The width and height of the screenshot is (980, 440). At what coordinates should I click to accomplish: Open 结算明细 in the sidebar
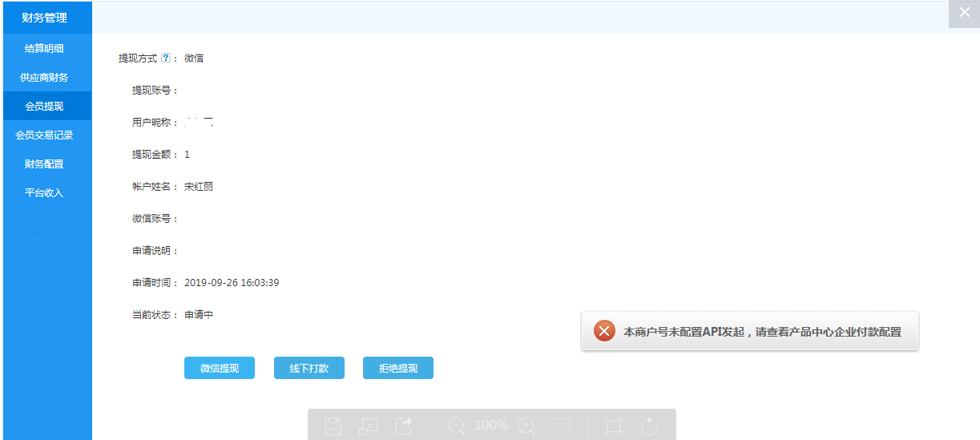point(44,48)
